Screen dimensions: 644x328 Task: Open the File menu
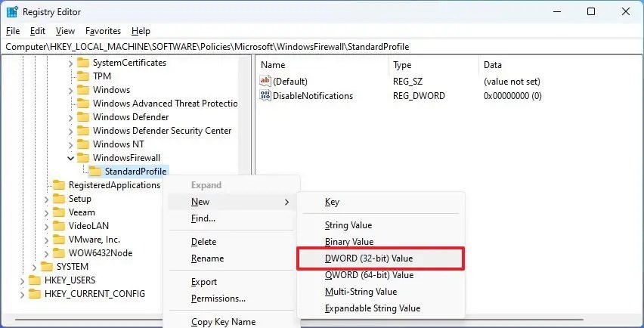coord(13,31)
